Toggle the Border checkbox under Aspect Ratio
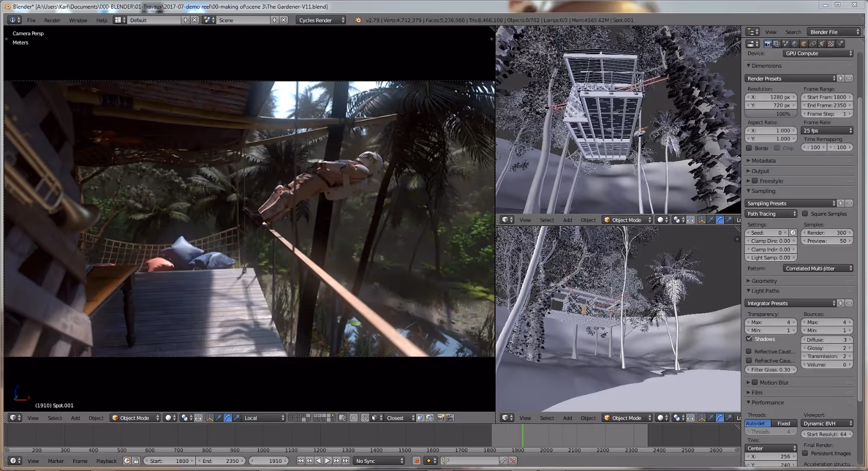Viewport: 868px width, 471px height. [x=749, y=148]
